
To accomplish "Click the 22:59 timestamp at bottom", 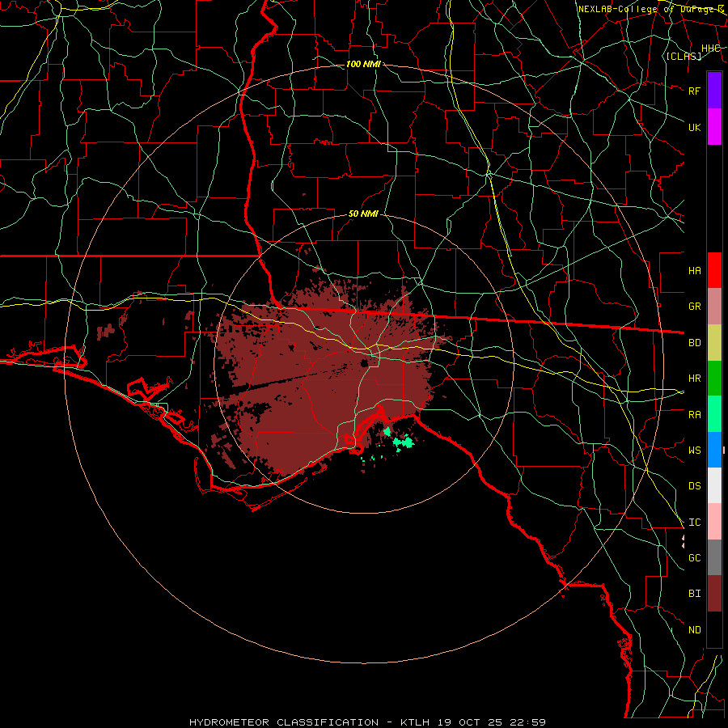I will pyautogui.click(x=527, y=722).
